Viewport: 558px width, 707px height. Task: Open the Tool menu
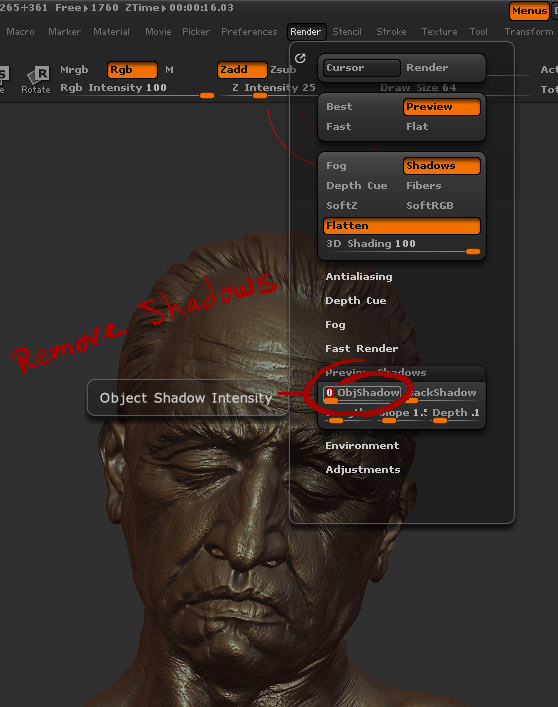[478, 32]
